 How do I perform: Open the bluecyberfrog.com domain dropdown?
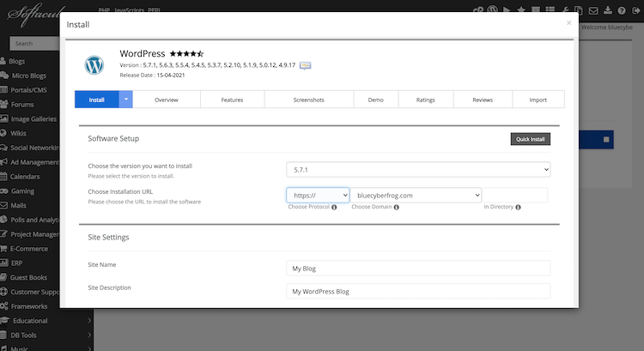click(x=416, y=196)
